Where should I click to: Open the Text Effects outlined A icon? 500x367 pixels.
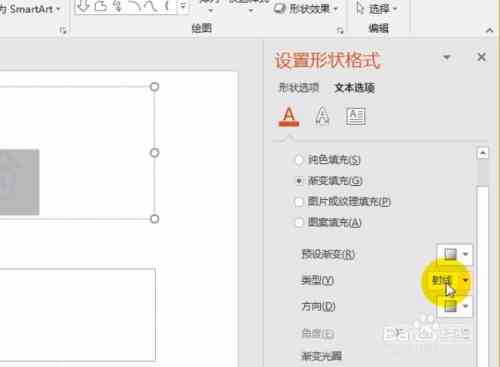click(322, 116)
